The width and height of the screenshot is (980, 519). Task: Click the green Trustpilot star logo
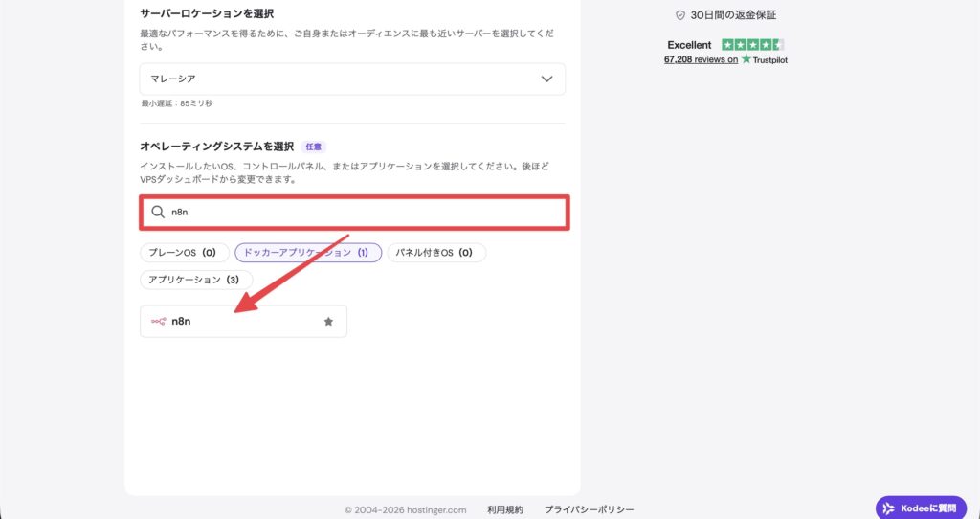pyautogui.click(x=746, y=59)
